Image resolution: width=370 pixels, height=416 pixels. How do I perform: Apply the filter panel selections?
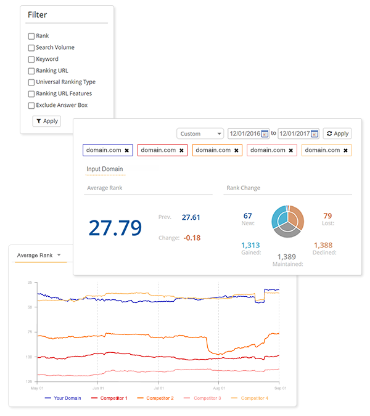tap(47, 121)
